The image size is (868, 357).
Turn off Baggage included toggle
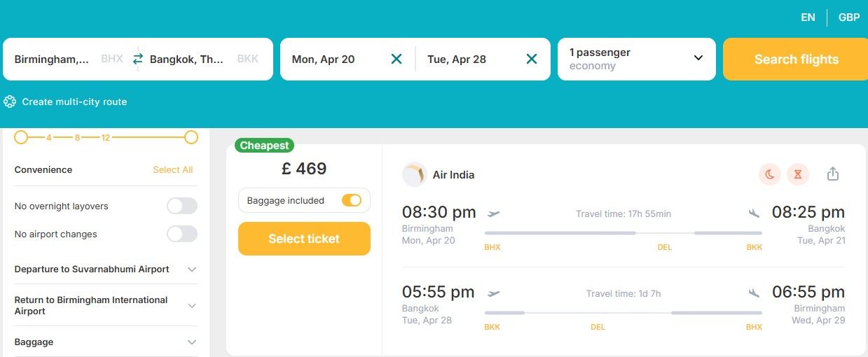pyautogui.click(x=352, y=200)
